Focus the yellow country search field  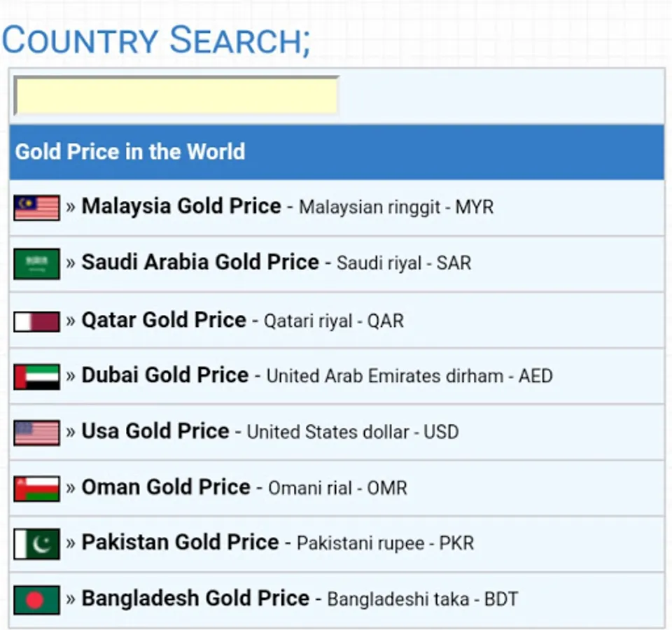coord(176,96)
